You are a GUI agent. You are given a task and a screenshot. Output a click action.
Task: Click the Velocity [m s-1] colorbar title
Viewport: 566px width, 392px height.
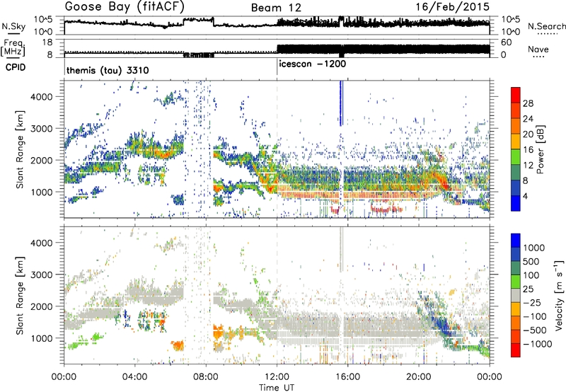[x=559, y=295]
